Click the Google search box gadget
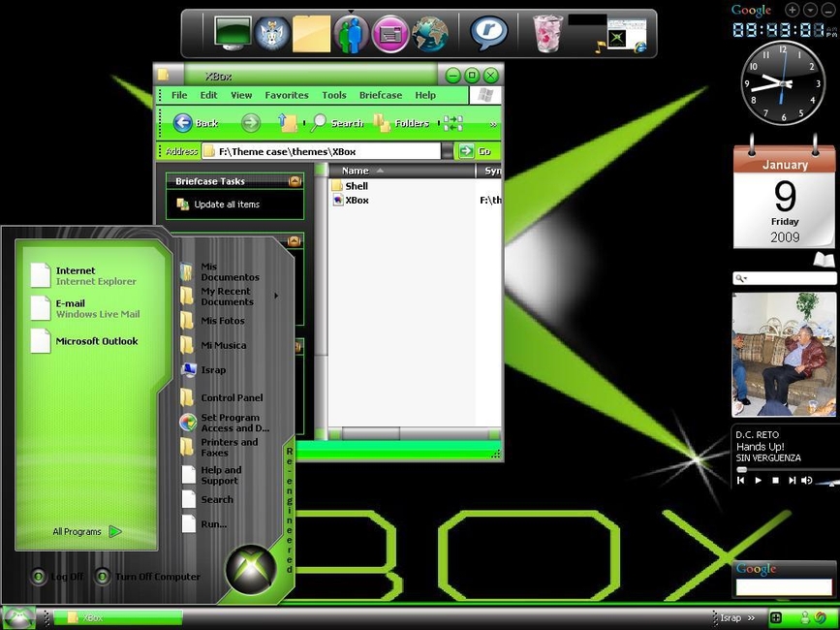Viewport: 840px width, 630px height. (x=784, y=586)
